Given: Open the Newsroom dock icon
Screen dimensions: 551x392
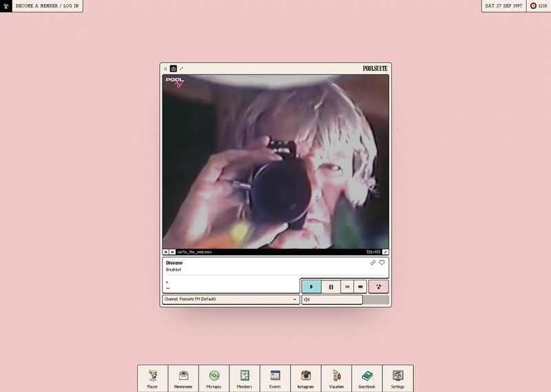Looking at the screenshot, I should click(x=183, y=378).
